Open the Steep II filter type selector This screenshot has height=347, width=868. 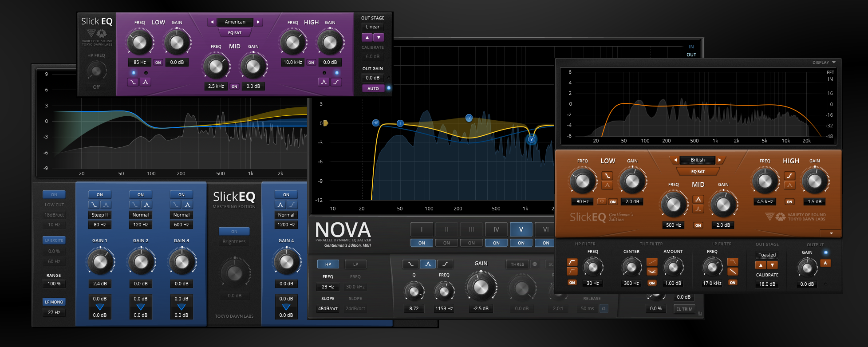100,215
